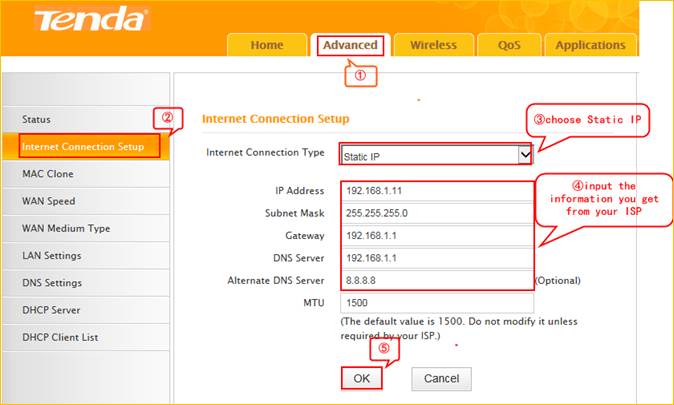674x405 pixels.
Task: Go to the QoS tab
Action: [510, 45]
